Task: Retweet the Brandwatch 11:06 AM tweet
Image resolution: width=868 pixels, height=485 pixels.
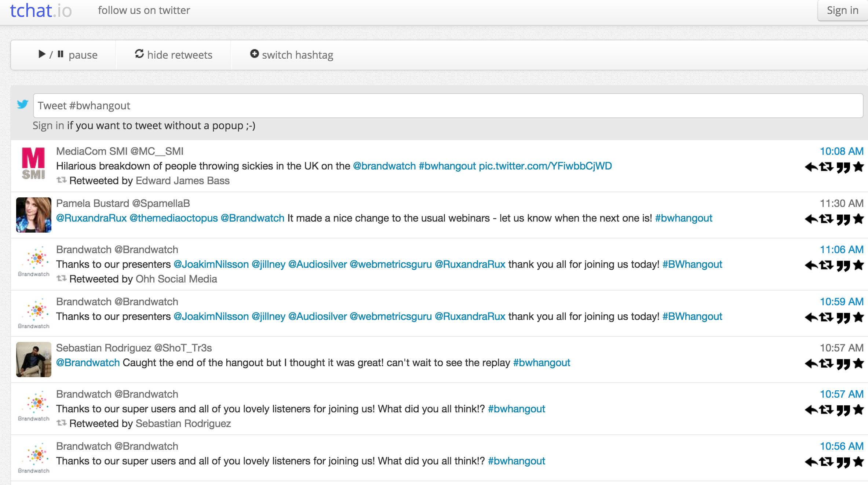Action: click(x=827, y=266)
